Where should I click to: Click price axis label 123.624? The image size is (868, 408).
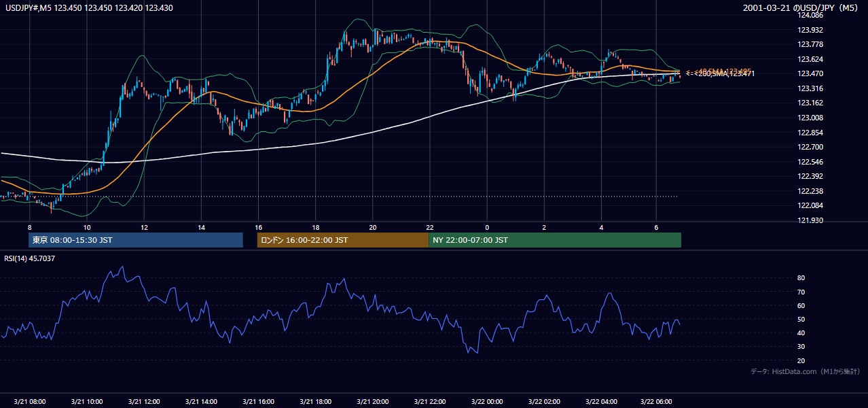coord(809,59)
